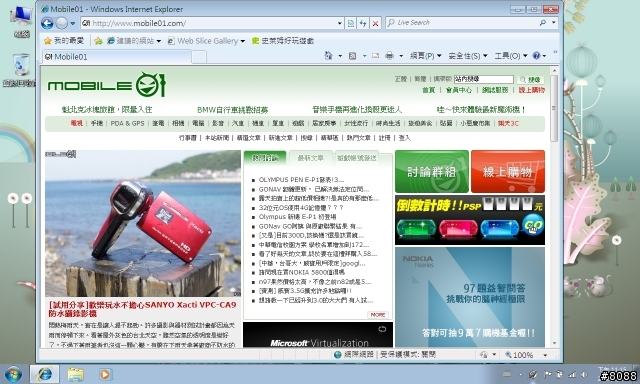Open the Recycle Bin desktop icon
This screenshot has height=384, width=640.
pyautogui.click(x=20, y=70)
